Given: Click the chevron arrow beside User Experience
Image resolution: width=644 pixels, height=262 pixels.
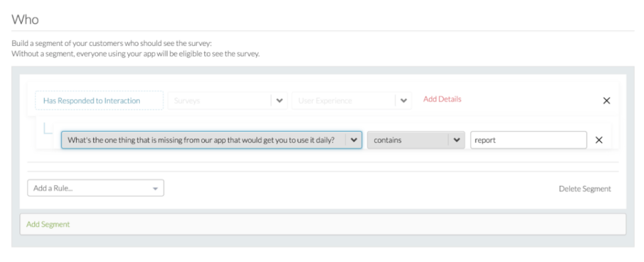Looking at the screenshot, I should pos(404,101).
